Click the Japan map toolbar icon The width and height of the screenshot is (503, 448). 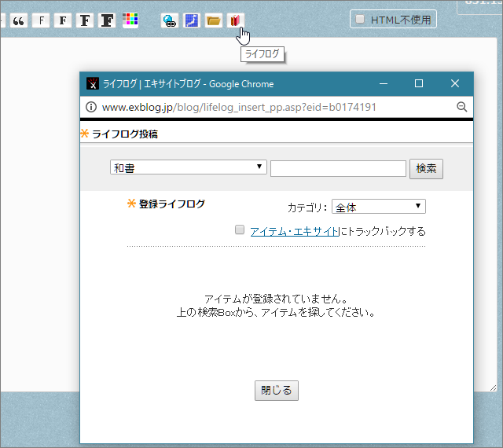point(192,20)
